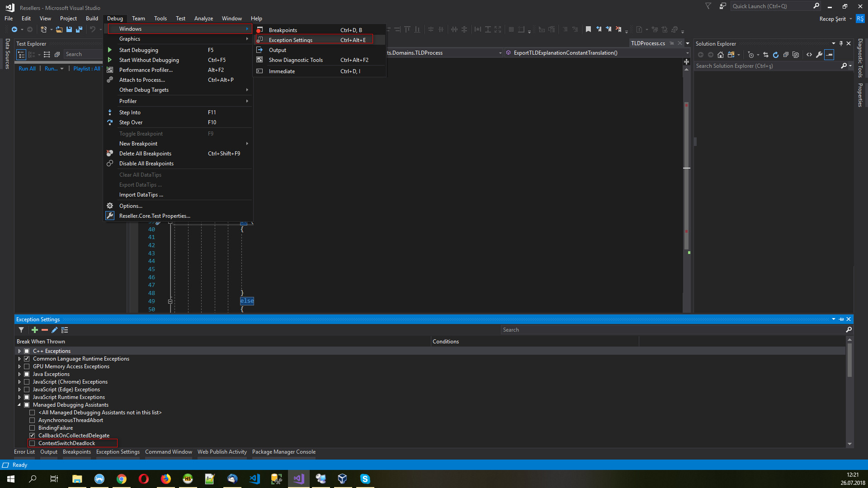Open Google Chrome from the taskbar
The height and width of the screenshot is (488, 868).
pyautogui.click(x=122, y=479)
